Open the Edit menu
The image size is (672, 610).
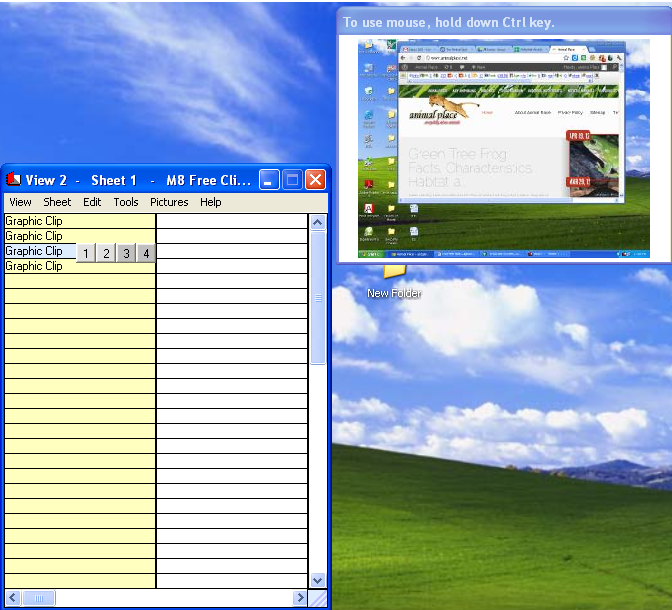pos(92,202)
